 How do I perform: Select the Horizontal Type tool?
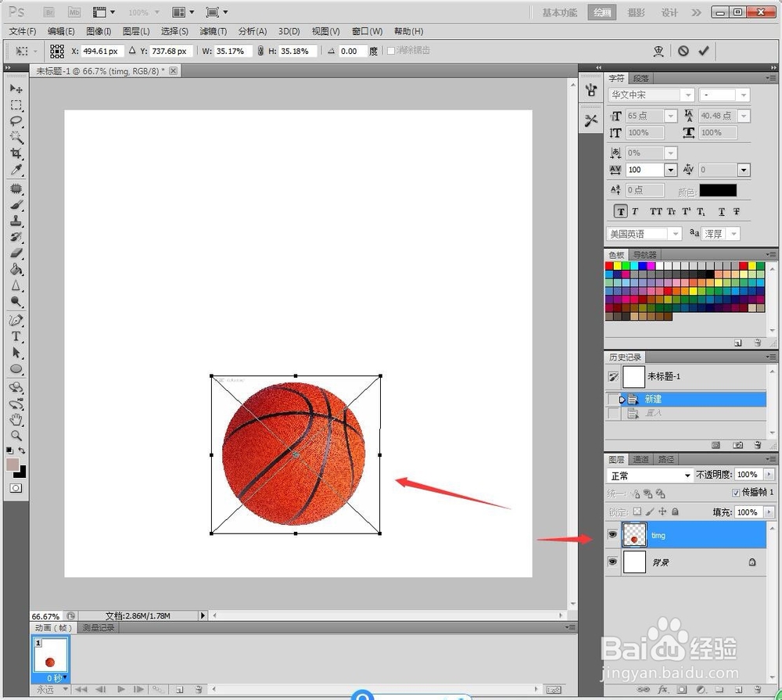click(16, 336)
